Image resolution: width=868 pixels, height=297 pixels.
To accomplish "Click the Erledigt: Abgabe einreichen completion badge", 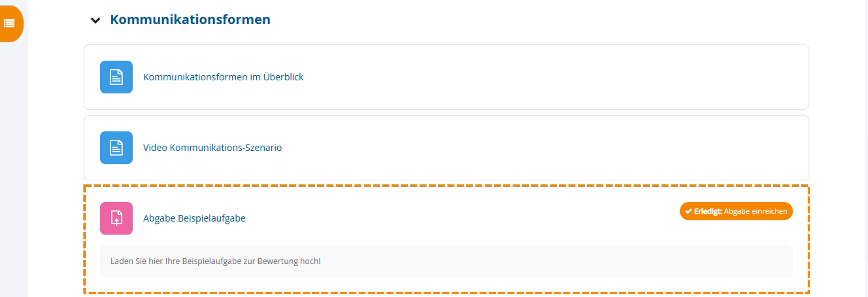I will coord(736,211).
